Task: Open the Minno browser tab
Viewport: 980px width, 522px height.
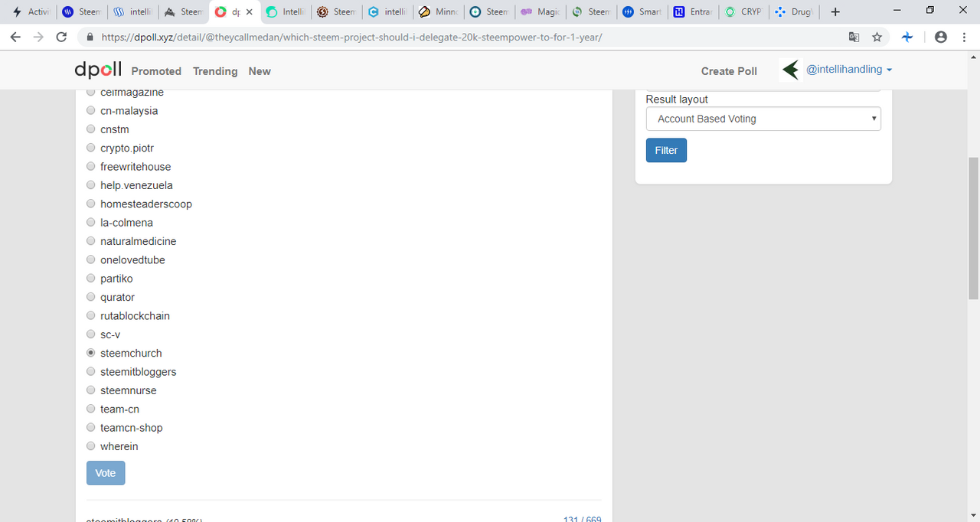Action: pyautogui.click(x=436, y=11)
